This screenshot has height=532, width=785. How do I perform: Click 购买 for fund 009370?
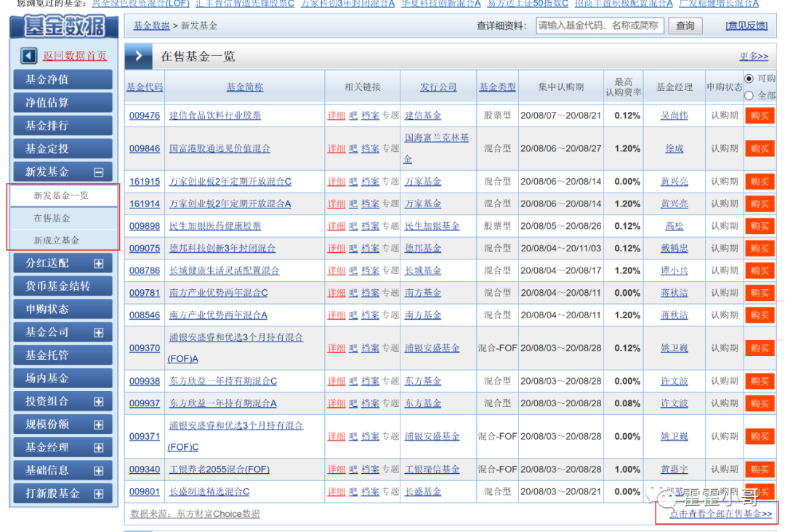click(760, 348)
